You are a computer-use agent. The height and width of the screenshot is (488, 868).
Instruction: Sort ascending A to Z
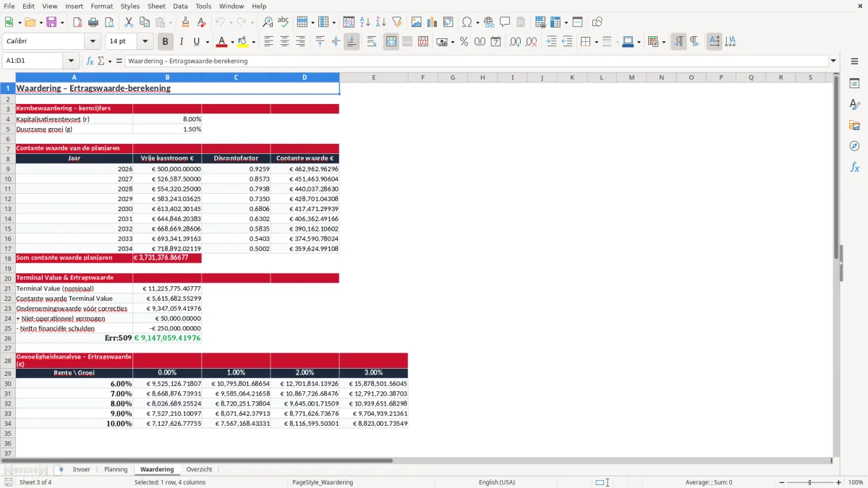click(x=365, y=22)
